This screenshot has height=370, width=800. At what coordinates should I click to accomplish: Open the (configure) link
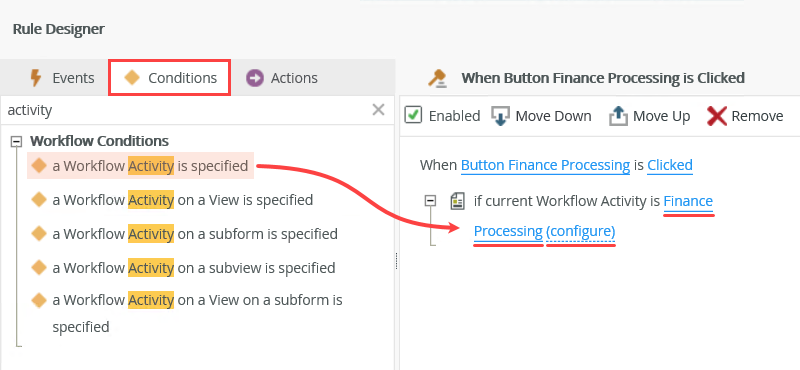pos(581,231)
